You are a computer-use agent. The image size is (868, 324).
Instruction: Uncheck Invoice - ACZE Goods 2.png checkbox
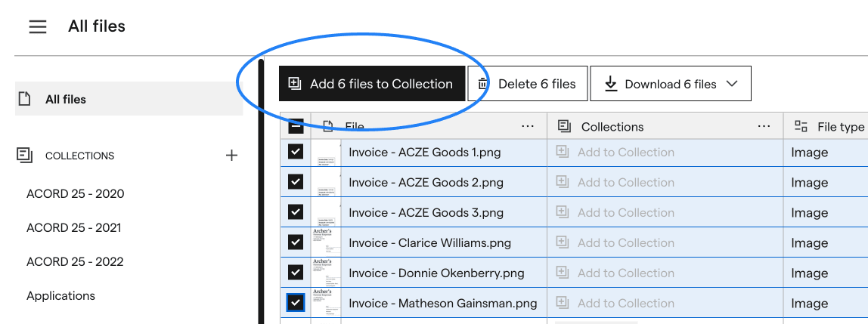[x=296, y=182]
